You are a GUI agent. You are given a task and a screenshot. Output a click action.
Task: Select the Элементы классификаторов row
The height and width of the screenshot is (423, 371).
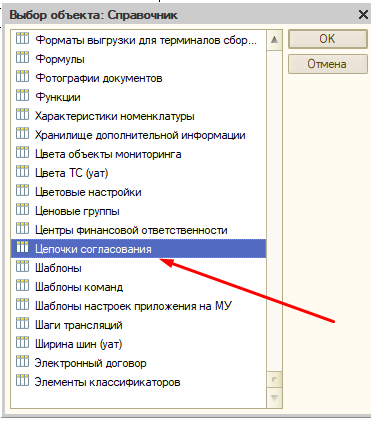click(138, 382)
